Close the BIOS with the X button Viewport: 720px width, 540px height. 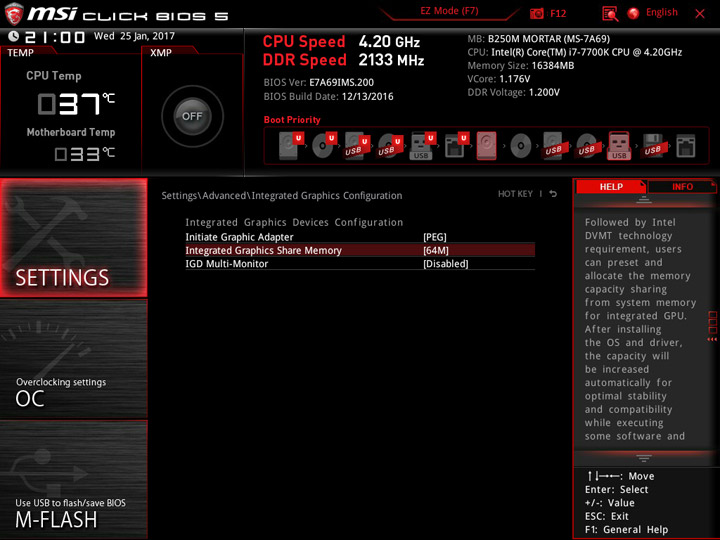pyautogui.click(x=700, y=13)
